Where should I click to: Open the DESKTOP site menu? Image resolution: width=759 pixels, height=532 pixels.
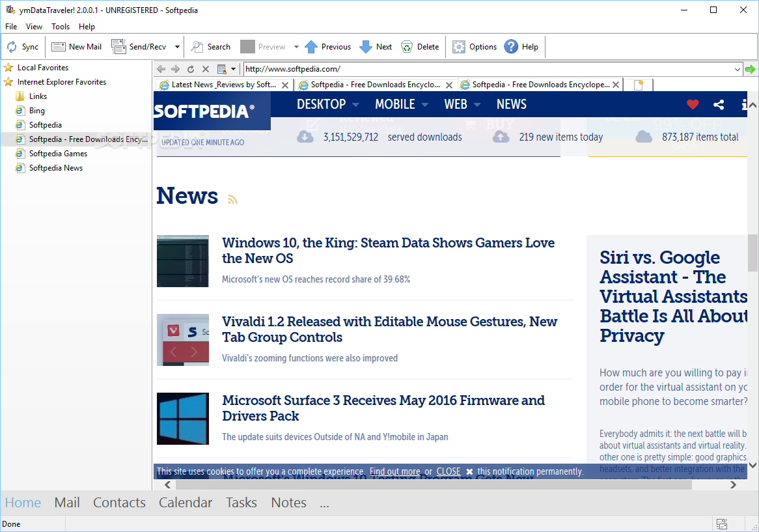click(x=327, y=104)
